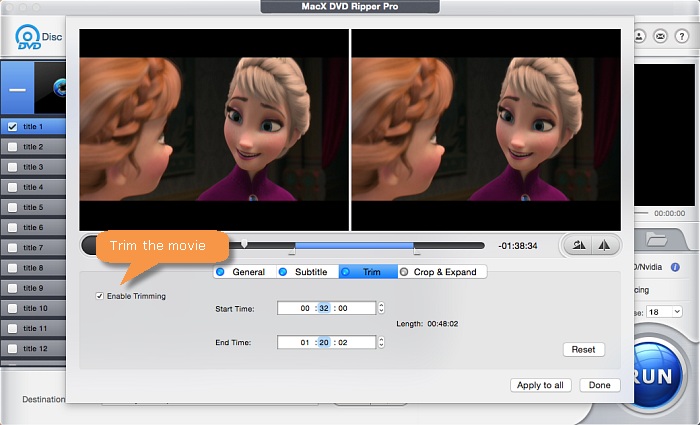The height and width of the screenshot is (425, 700).
Task: Toggle the Enable Trimming checkbox
Action: click(100, 296)
